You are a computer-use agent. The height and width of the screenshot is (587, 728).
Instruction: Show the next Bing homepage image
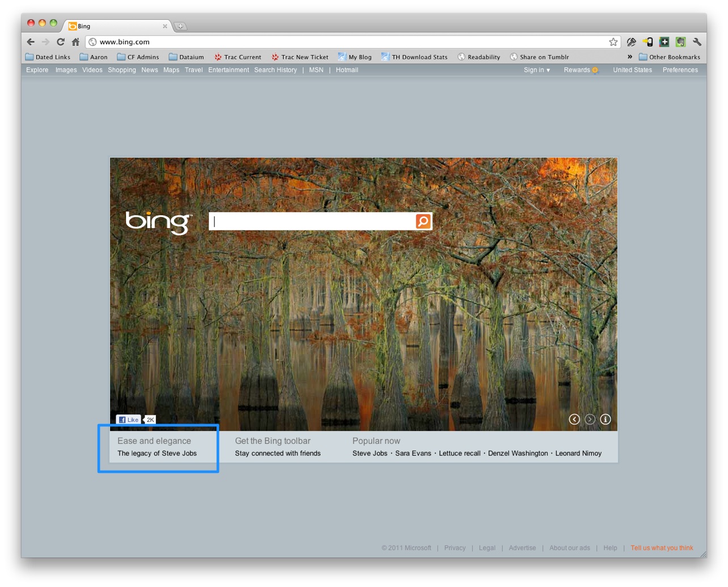pyautogui.click(x=590, y=419)
